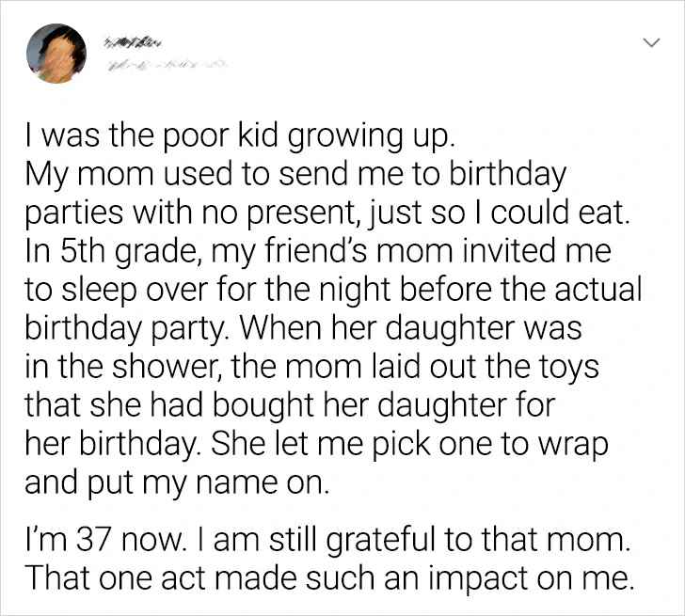Click the line starting "That one act made"
Screen dimensions: 685x616
click(325, 578)
